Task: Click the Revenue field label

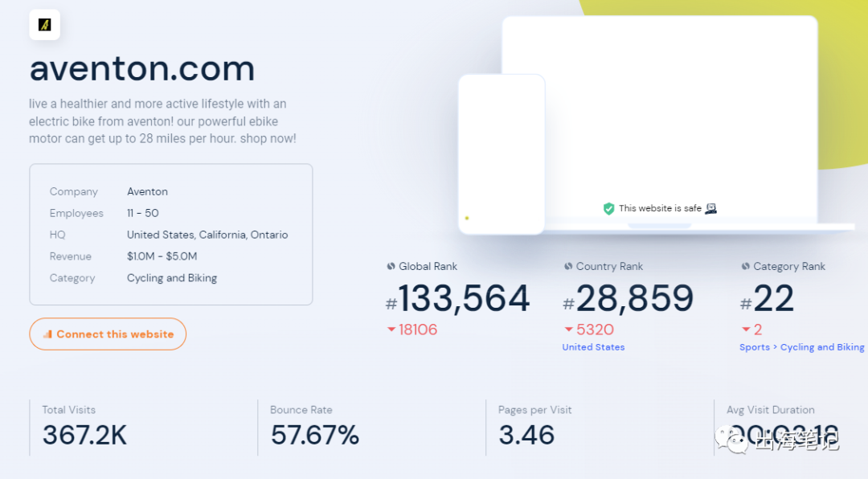Action: click(x=70, y=256)
